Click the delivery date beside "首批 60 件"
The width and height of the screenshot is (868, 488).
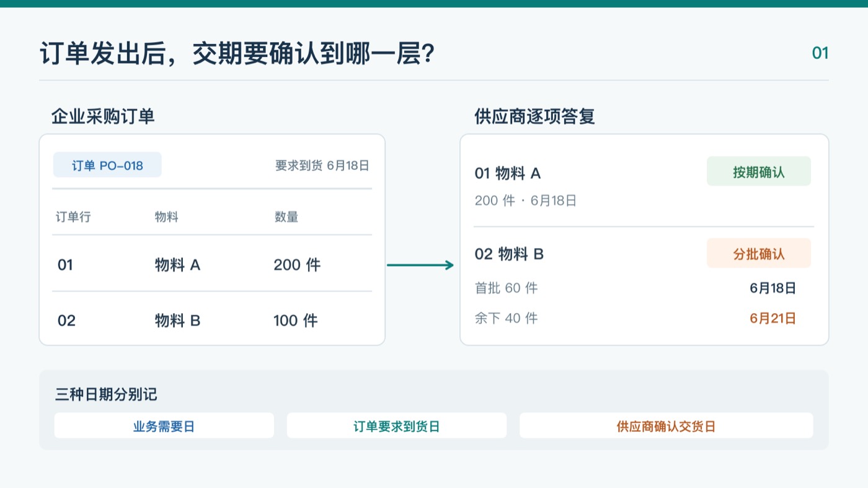tap(773, 288)
